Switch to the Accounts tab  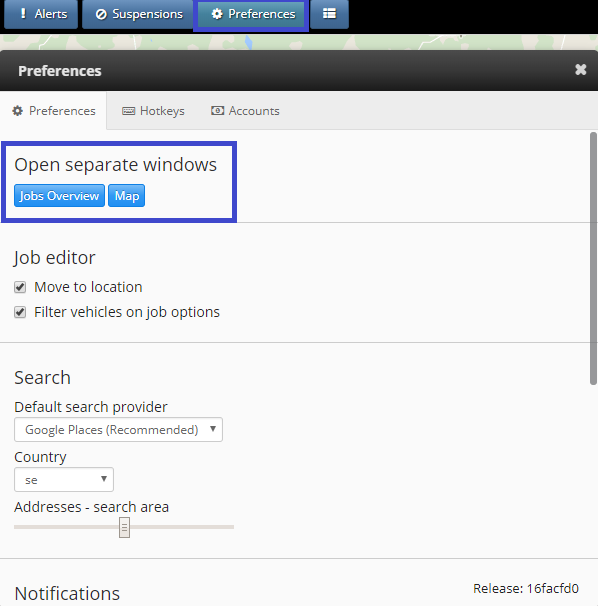(x=245, y=111)
